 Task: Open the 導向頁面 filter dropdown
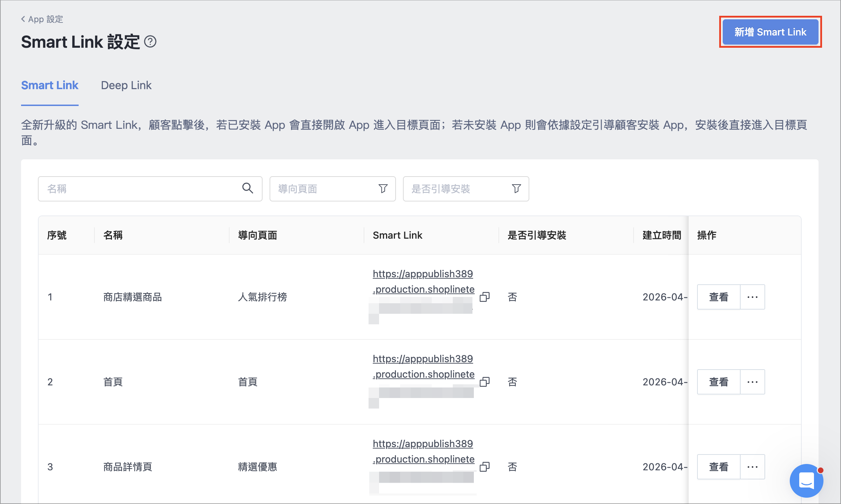click(333, 189)
